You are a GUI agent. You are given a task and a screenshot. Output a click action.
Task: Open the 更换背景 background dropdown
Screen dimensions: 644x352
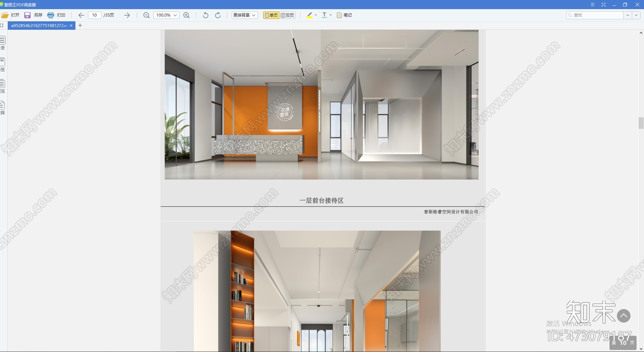(245, 15)
